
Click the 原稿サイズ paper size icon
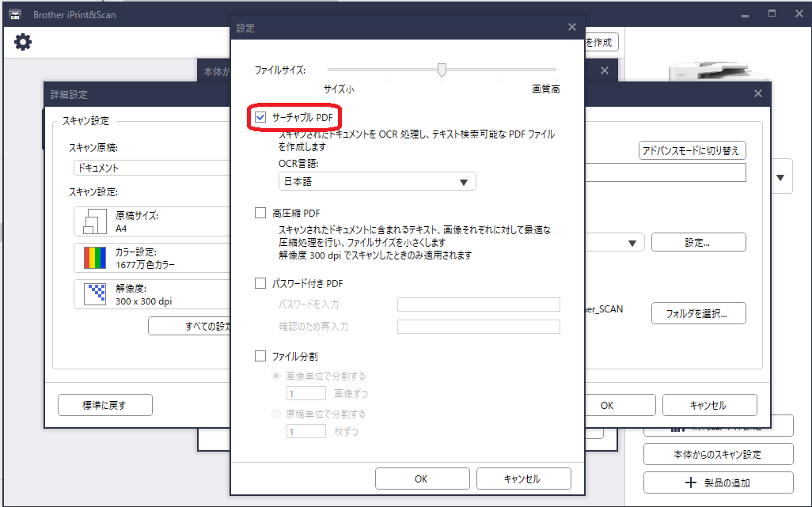coord(95,221)
